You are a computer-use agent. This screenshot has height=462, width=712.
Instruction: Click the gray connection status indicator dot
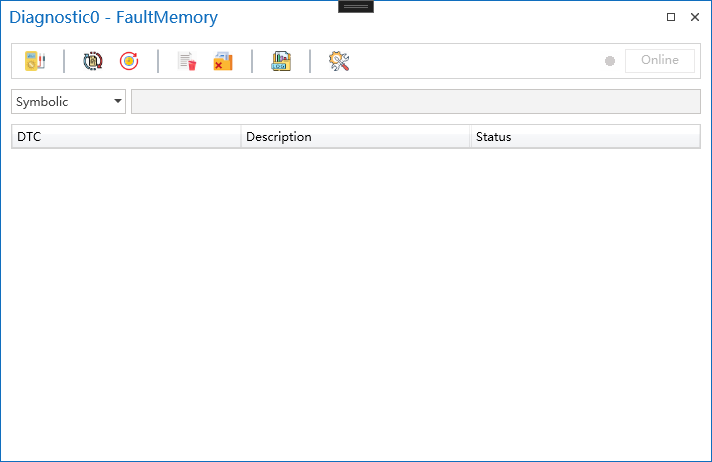coord(610,61)
